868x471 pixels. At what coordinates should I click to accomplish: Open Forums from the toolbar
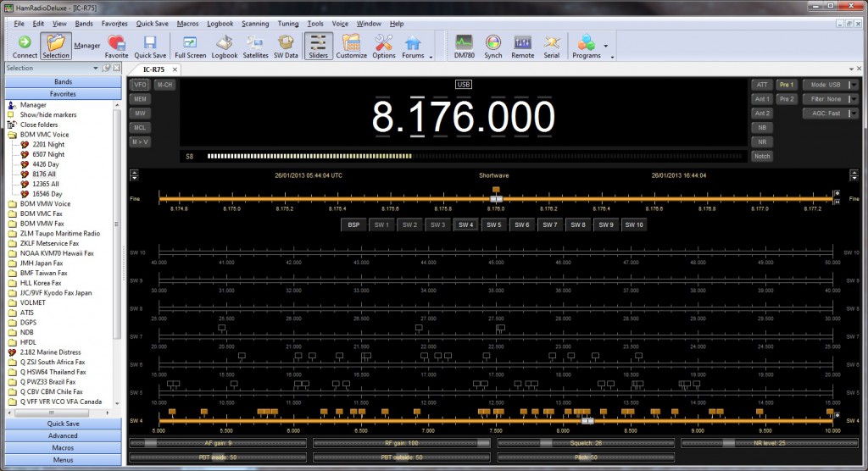pyautogui.click(x=413, y=46)
